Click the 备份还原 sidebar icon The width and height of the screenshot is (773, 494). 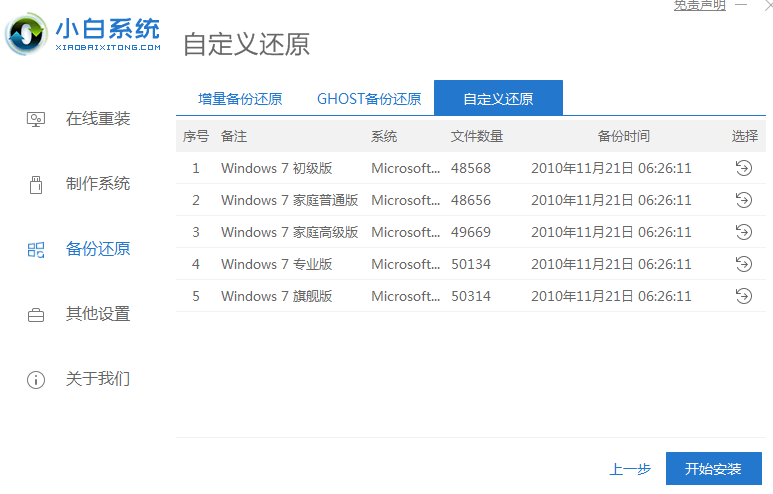[36, 249]
